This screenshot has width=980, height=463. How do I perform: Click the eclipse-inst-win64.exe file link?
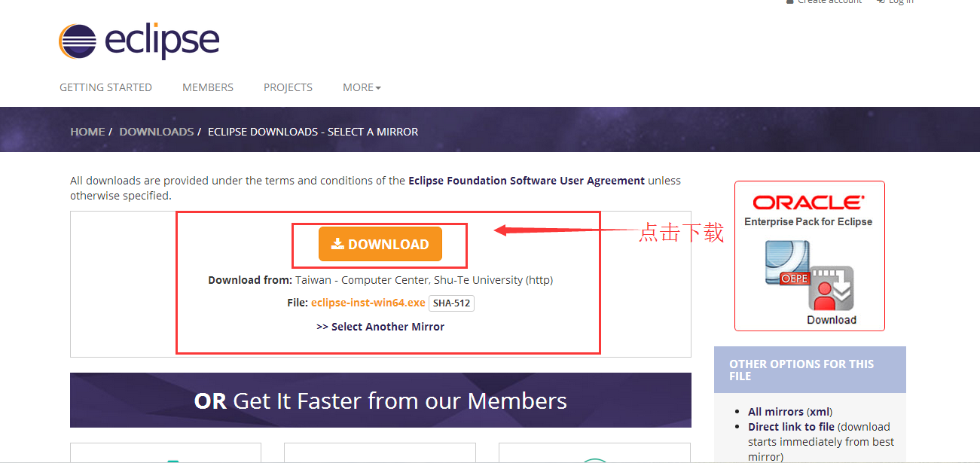368,303
